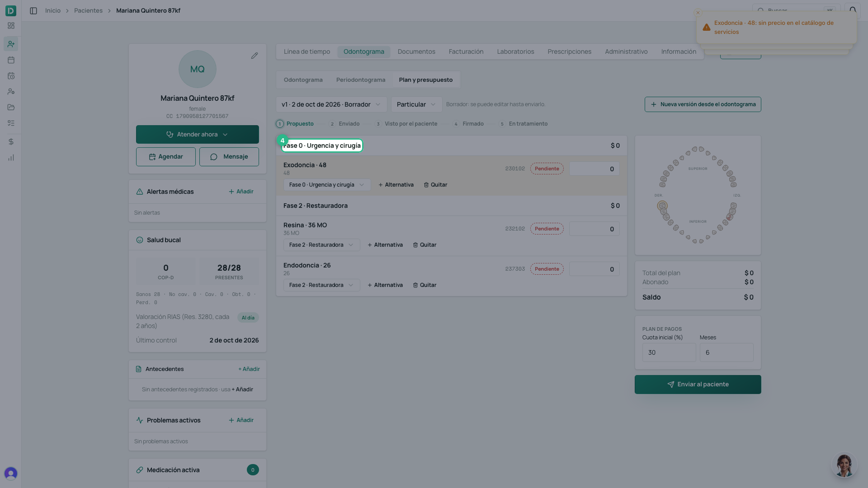Screen dimensions: 868x488
Task: Open plan version v1 Borrador dropdown
Action: pyautogui.click(x=331, y=104)
